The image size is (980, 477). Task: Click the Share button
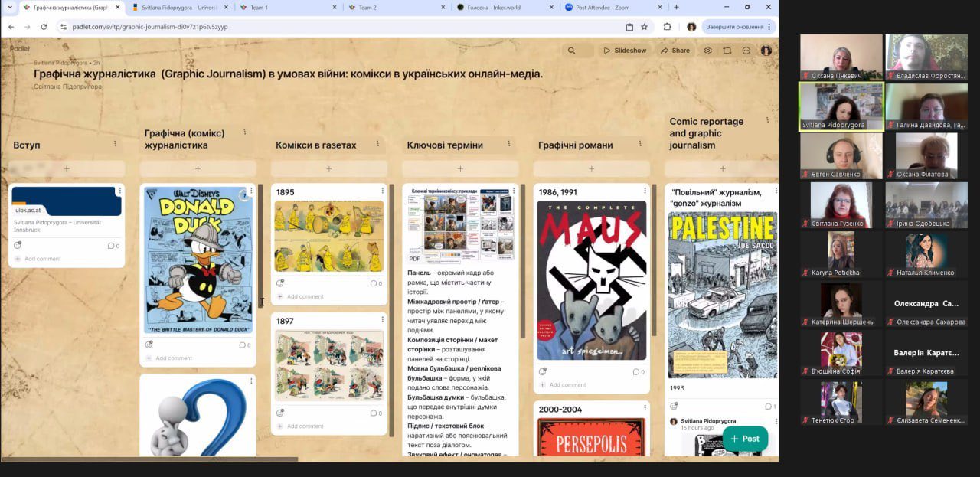coord(675,51)
